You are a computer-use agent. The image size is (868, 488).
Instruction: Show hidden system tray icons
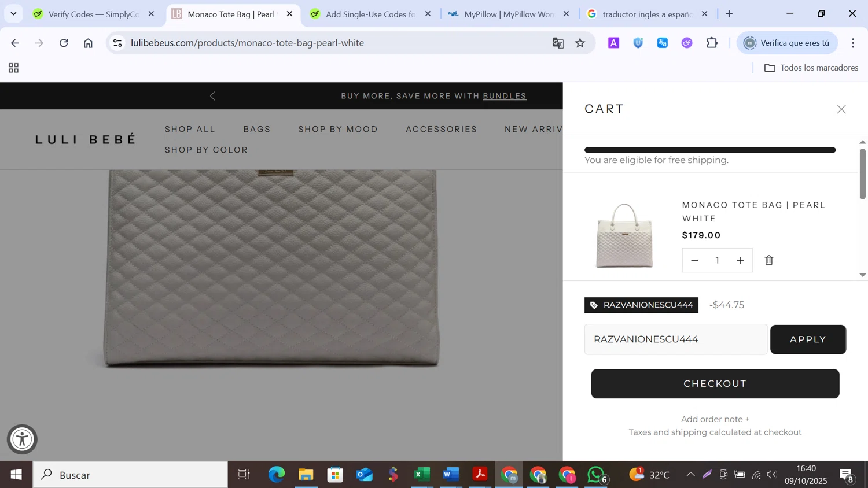click(x=690, y=475)
